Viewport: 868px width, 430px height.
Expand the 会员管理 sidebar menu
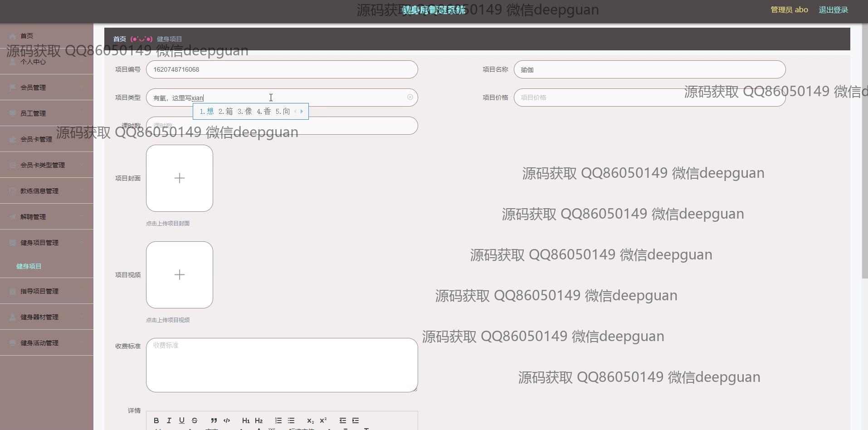pyautogui.click(x=46, y=88)
